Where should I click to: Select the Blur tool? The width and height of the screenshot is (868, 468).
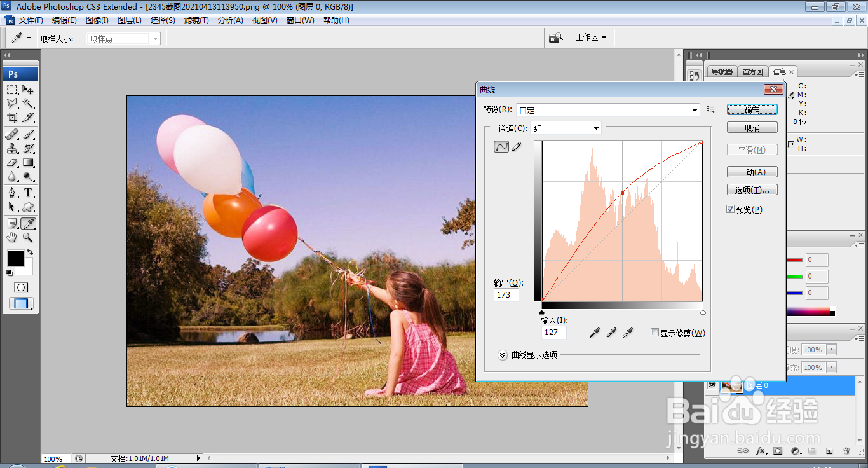click(x=12, y=176)
